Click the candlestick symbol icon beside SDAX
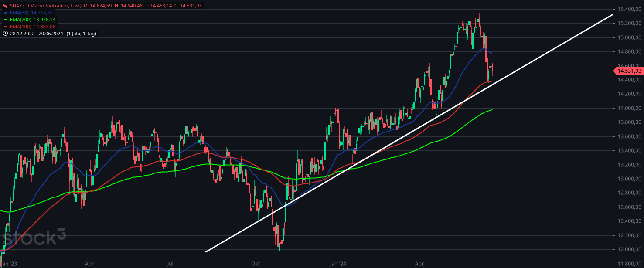The height and width of the screenshot is (268, 644). [x=5, y=6]
